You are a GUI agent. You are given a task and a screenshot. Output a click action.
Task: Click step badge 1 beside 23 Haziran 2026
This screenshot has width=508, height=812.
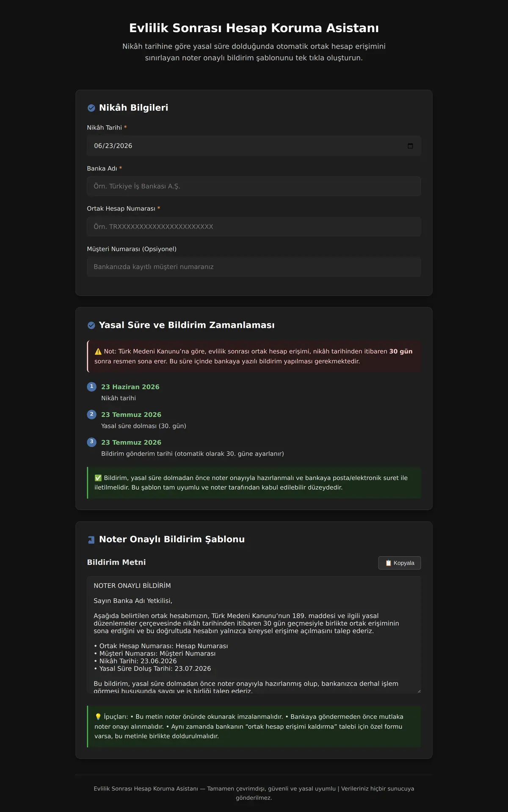[91, 387]
